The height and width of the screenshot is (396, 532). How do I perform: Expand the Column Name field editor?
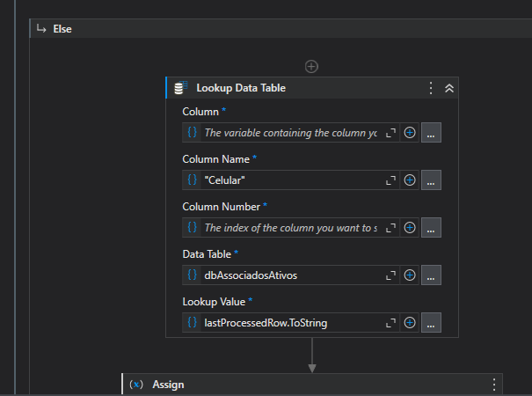click(391, 180)
